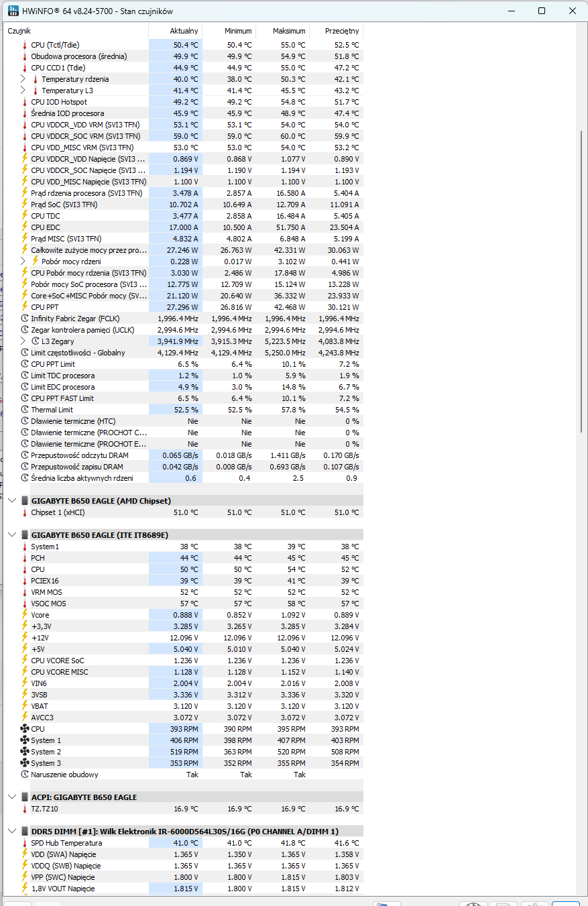The height and width of the screenshot is (906, 588).
Task: Click the lightning icon next to CPU EDC
Action: [25, 227]
